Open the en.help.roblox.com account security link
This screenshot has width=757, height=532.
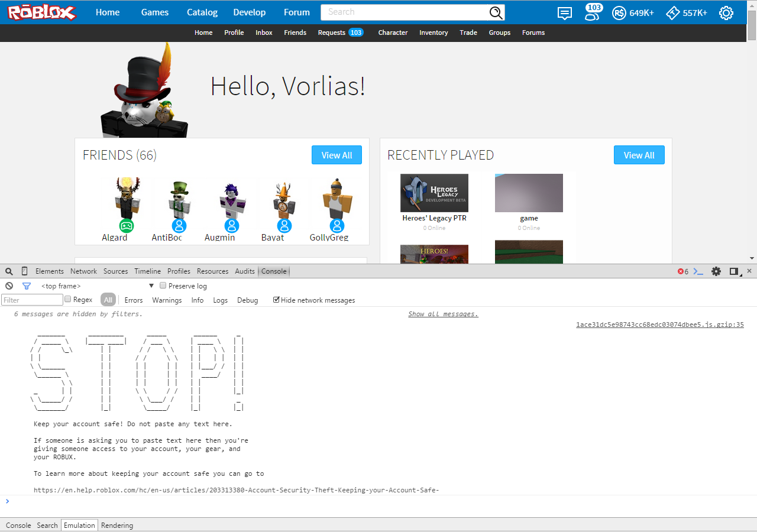click(x=237, y=490)
